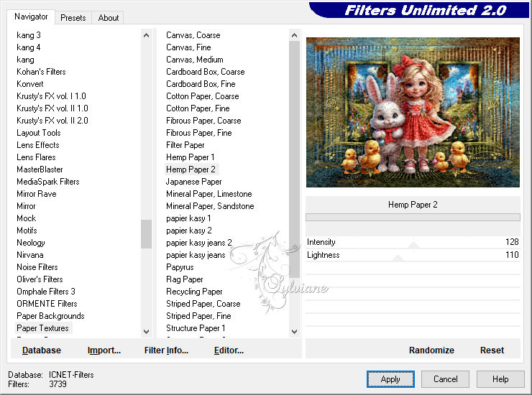The image size is (532, 395).
Task: Select the Layout Tools category
Action: (39, 133)
